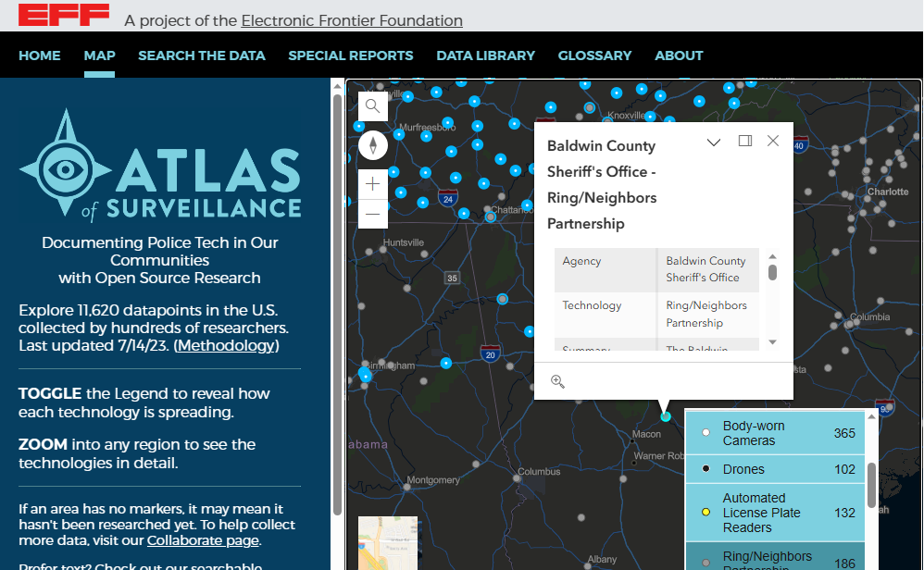
Task: Open SEARCH THE DATA
Action: (202, 56)
